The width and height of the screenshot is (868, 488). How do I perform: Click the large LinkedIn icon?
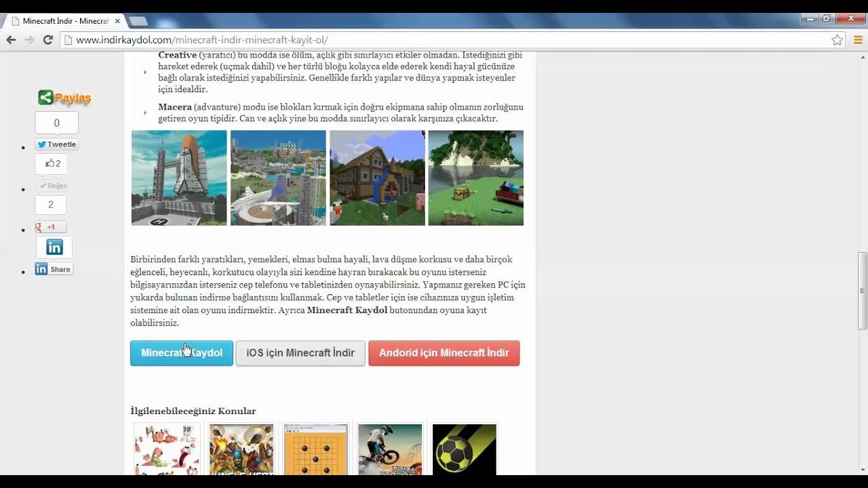click(54, 247)
